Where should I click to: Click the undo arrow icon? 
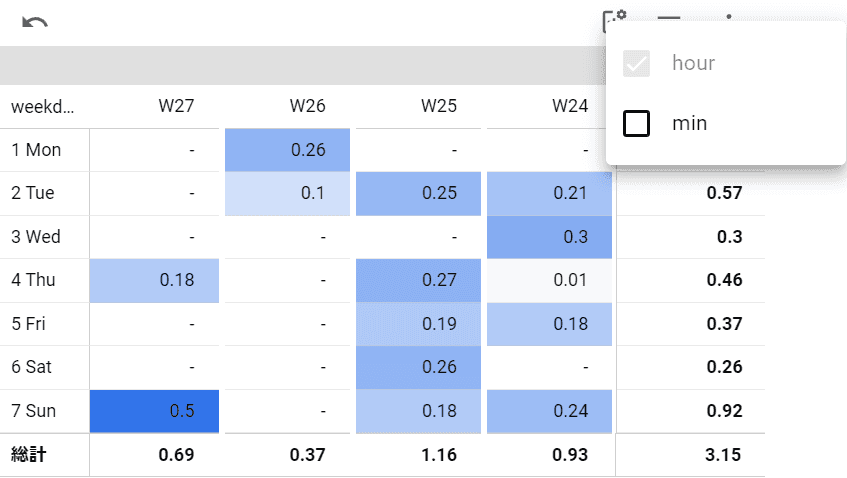tap(35, 23)
